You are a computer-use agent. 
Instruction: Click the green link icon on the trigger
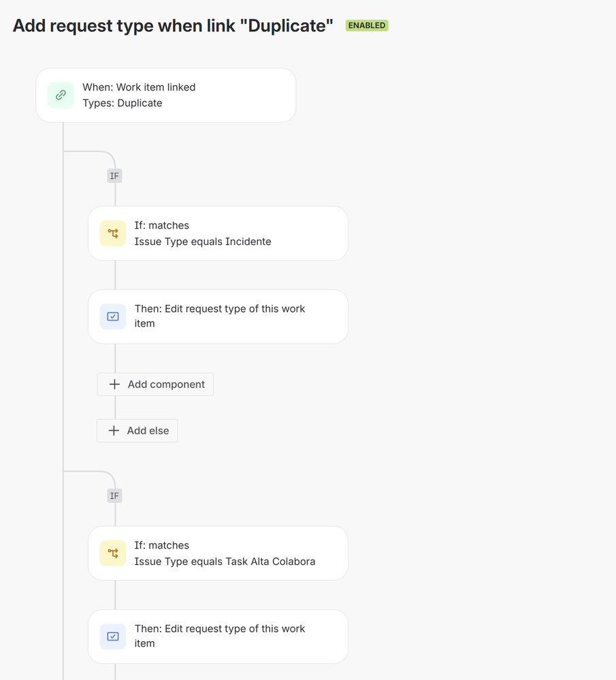point(61,95)
